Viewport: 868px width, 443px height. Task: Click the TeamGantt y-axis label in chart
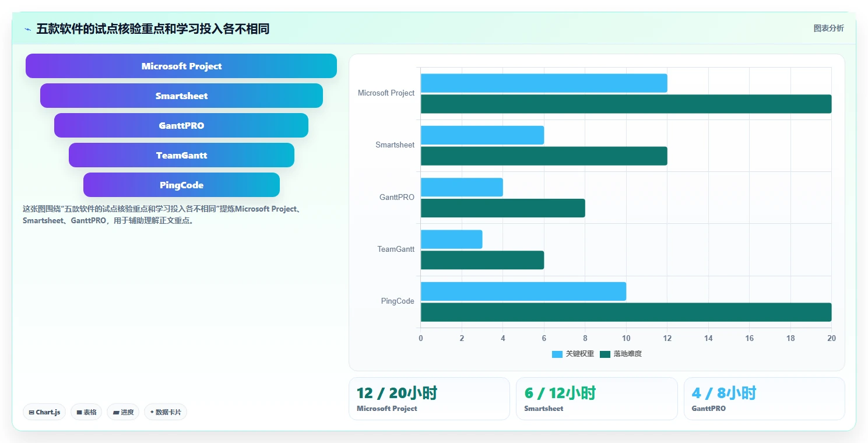(x=396, y=249)
